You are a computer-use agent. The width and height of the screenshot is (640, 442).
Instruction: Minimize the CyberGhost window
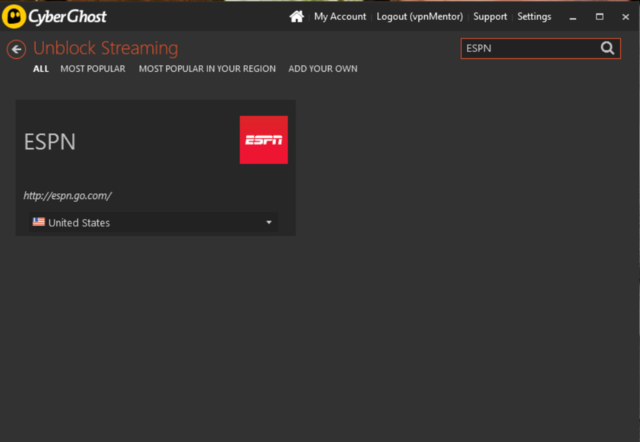pos(573,17)
